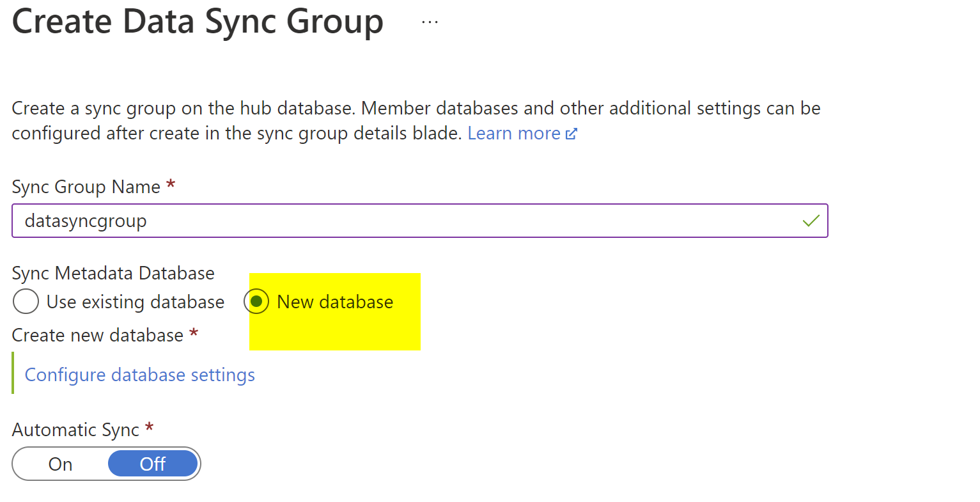Open Configure database settings
The width and height of the screenshot is (980, 502).
tap(139, 375)
